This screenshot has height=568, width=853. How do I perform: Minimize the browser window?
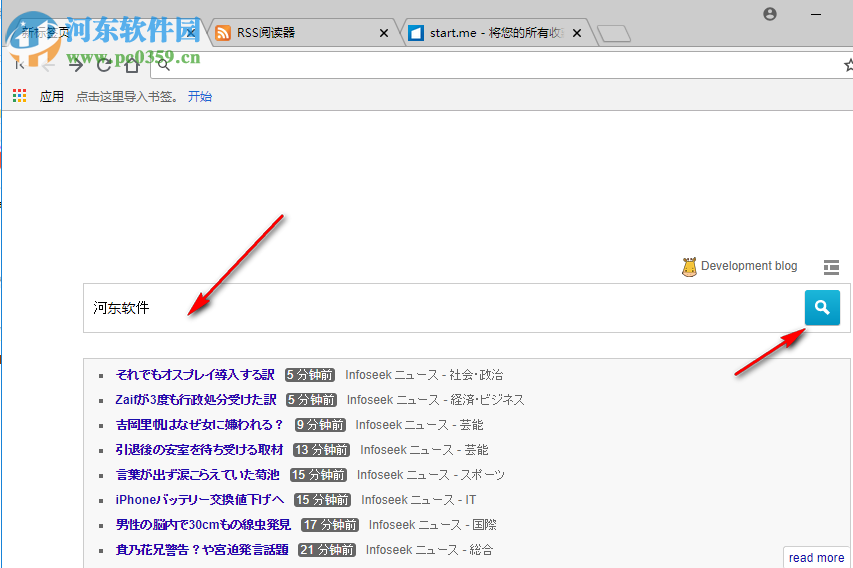tap(815, 14)
